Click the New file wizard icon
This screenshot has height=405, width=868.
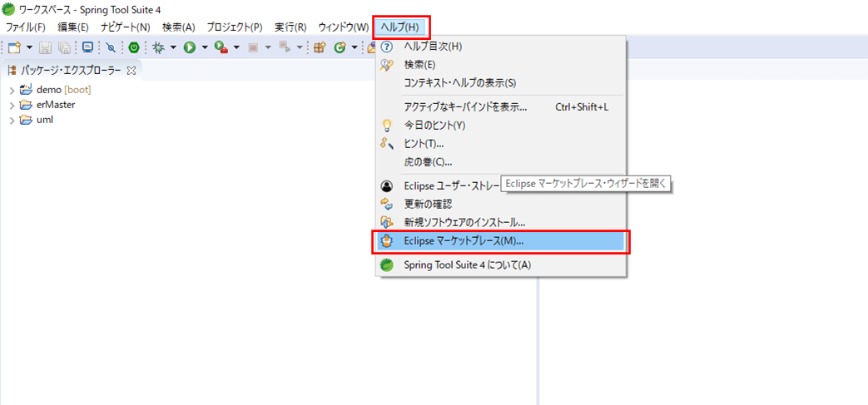13,48
